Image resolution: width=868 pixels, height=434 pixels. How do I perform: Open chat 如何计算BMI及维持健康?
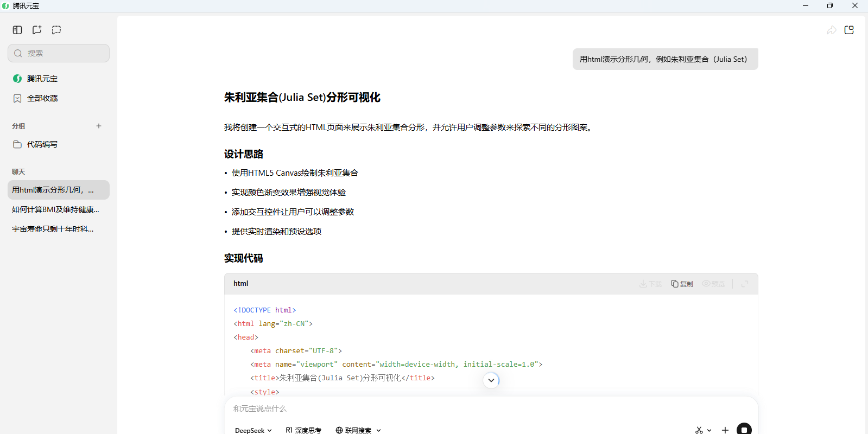pos(55,209)
